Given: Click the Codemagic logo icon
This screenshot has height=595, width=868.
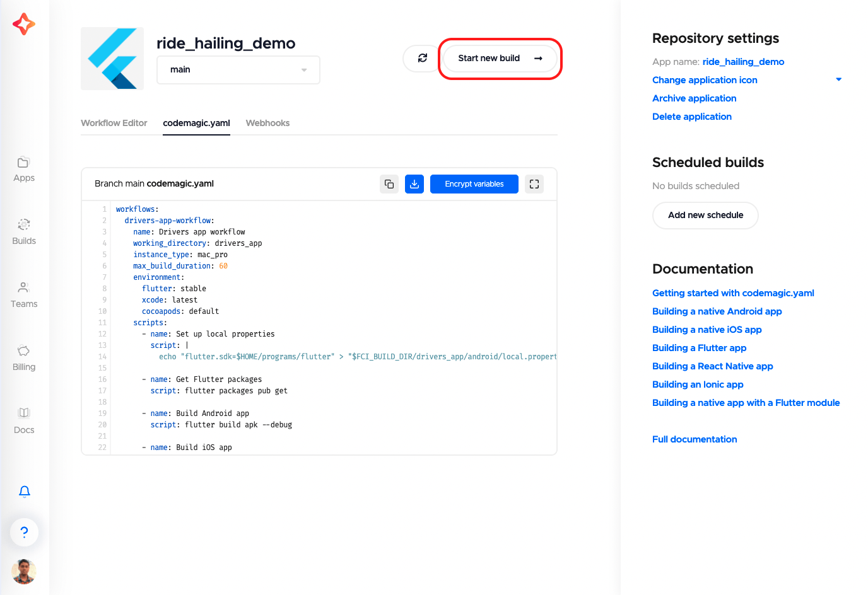Looking at the screenshot, I should point(24,24).
